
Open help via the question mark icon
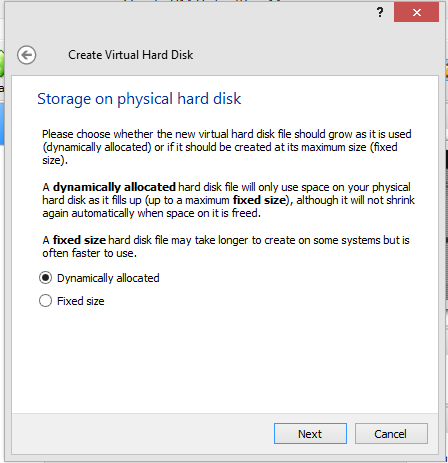pos(380,13)
